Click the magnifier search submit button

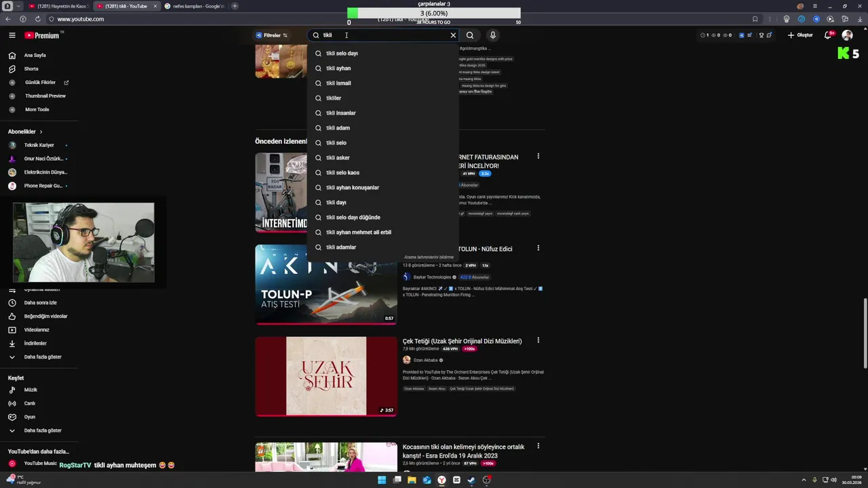coord(470,35)
